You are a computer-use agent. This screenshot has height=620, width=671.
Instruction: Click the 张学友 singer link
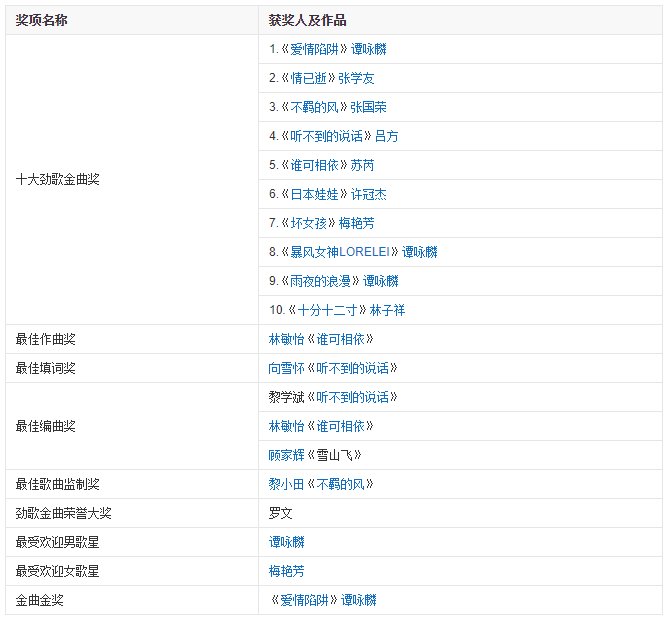(357, 78)
